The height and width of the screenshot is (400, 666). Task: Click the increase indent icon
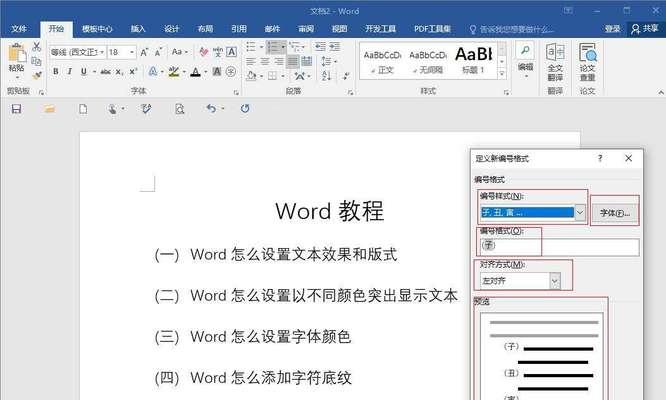pyautogui.click(x=335, y=46)
